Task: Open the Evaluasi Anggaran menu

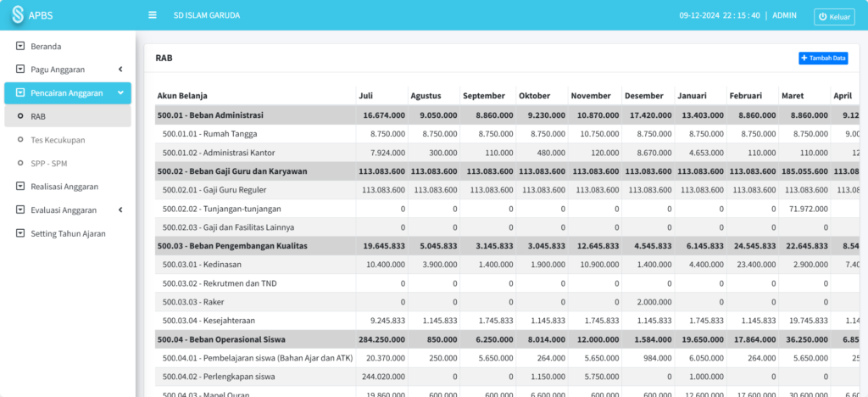Action: [68, 210]
